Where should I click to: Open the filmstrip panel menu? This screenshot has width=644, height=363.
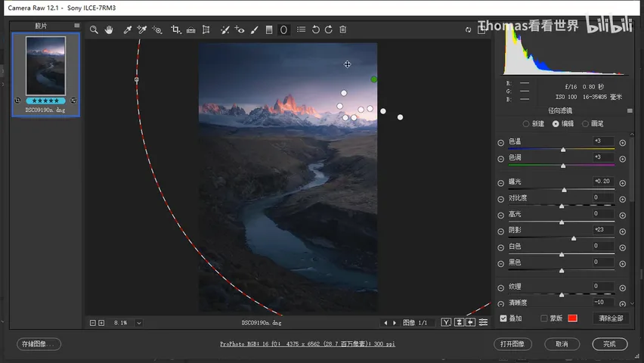click(x=77, y=26)
